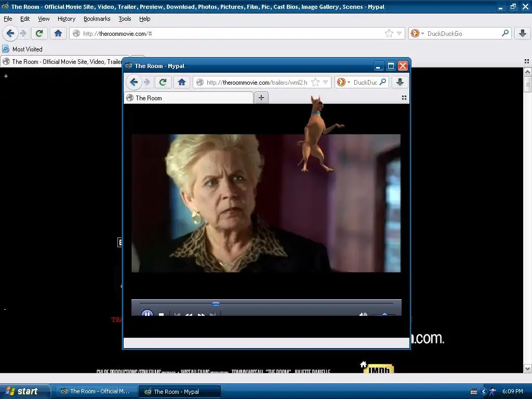
Task: Open the File menu
Action: point(8,19)
